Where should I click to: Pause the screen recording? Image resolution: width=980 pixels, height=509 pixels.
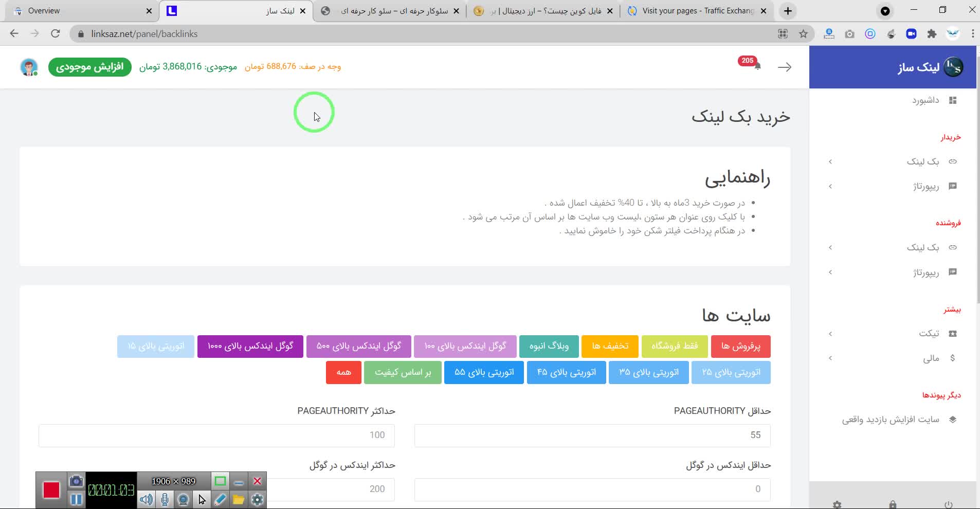pyautogui.click(x=76, y=499)
